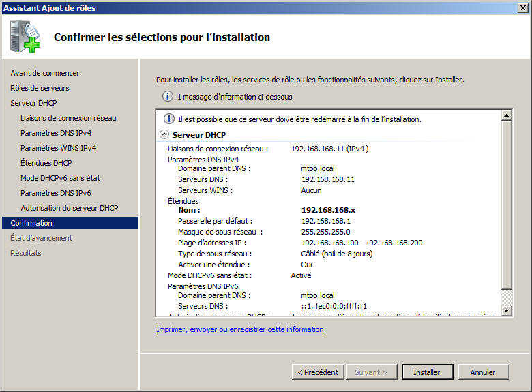Click the Installer button
This screenshot has height=392, width=532.
tap(428, 372)
